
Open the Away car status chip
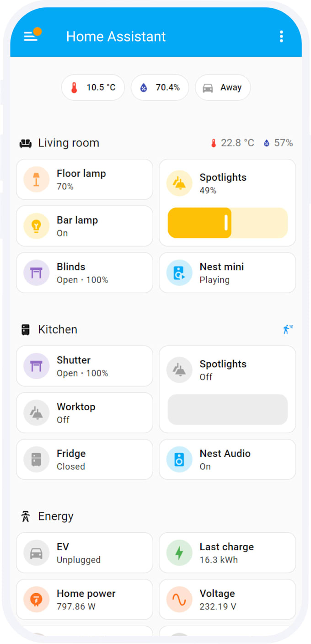[x=223, y=87]
